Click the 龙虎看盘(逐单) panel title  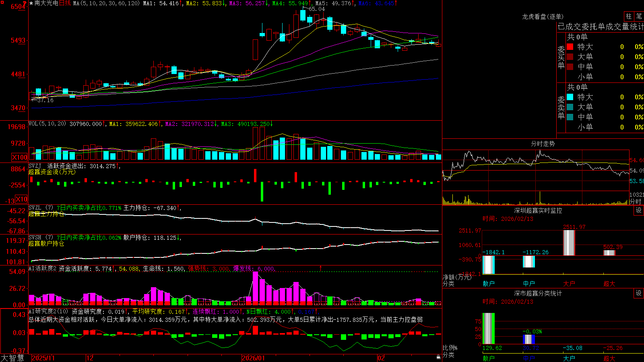[x=543, y=16]
